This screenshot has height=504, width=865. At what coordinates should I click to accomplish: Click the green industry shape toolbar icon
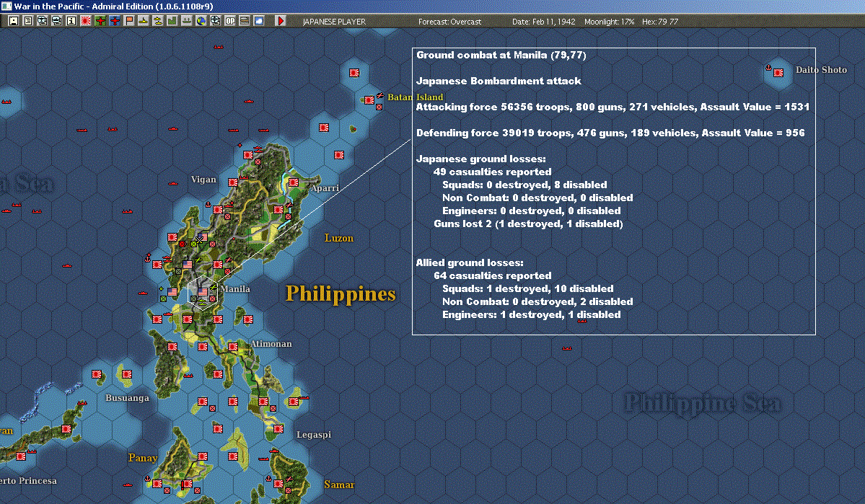click(172, 21)
